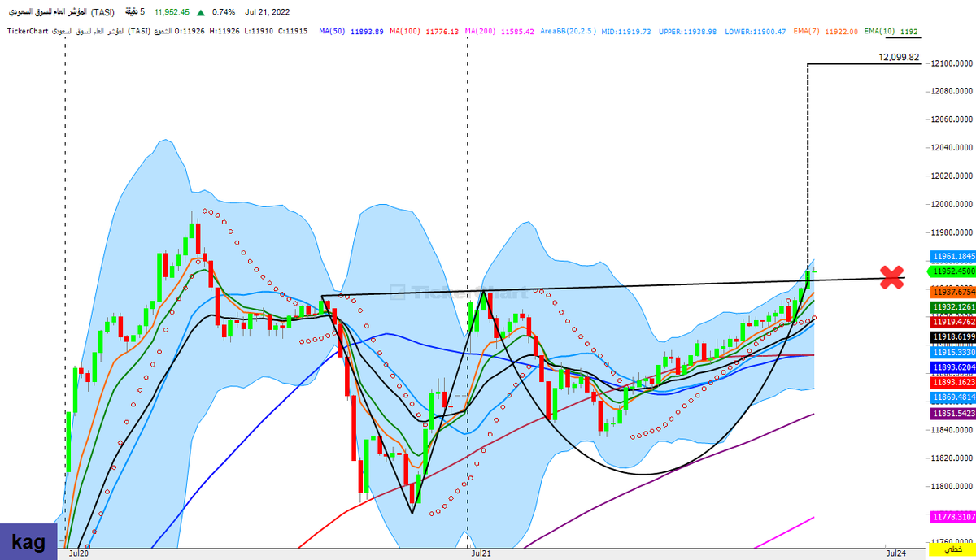Click the 12100.0000 level on price axis
The height and width of the screenshot is (560, 976).
[x=952, y=63]
